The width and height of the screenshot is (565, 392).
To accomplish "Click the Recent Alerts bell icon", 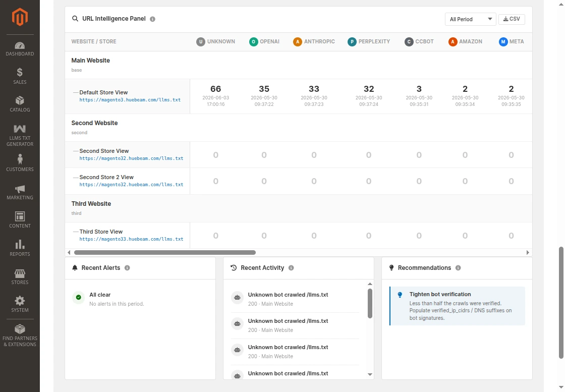I will [x=75, y=268].
